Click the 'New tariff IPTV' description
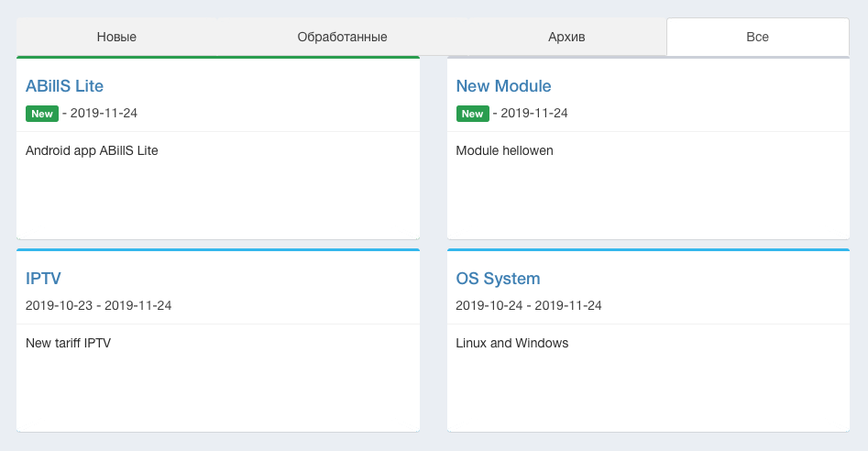Image resolution: width=868 pixels, height=451 pixels. tap(68, 343)
